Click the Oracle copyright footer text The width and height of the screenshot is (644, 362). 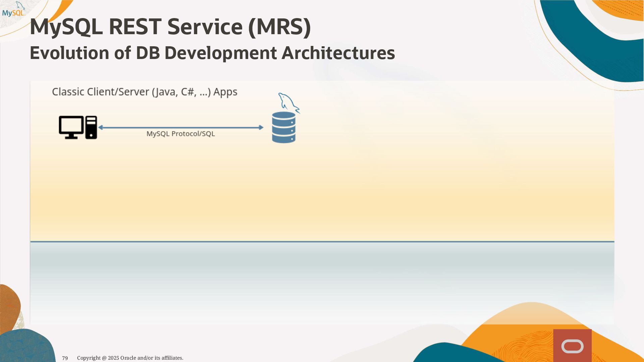130,358
